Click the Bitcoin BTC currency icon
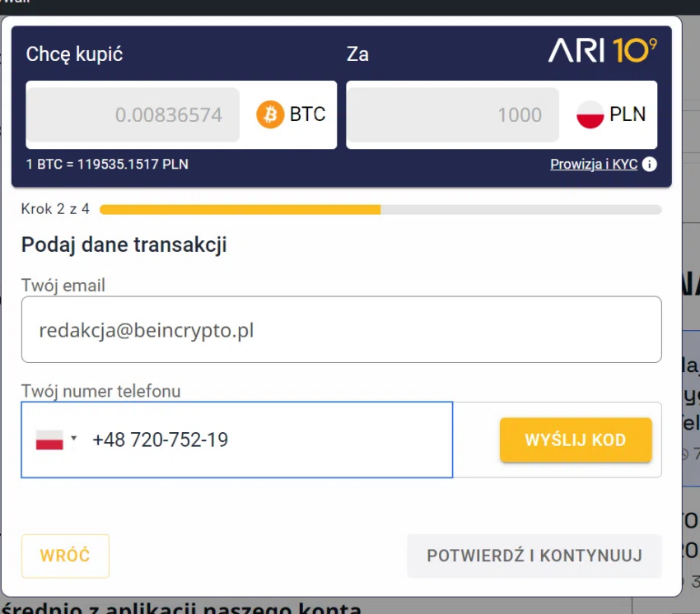Viewport: 700px width, 614px height. pyautogui.click(x=270, y=114)
